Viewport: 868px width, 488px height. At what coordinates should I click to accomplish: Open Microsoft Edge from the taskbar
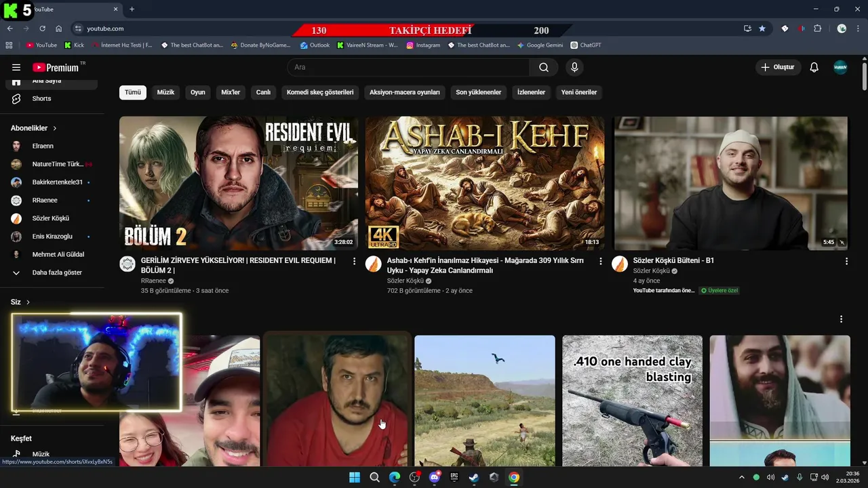coord(395,477)
